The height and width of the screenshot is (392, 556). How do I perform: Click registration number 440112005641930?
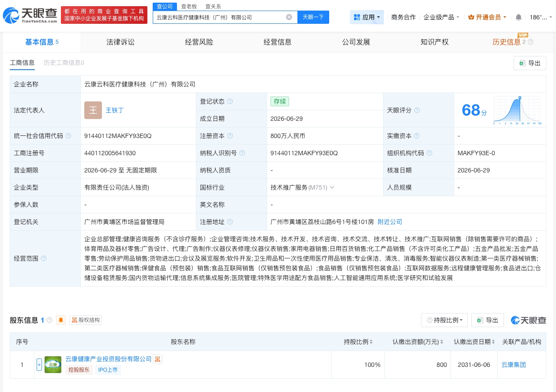pos(110,153)
